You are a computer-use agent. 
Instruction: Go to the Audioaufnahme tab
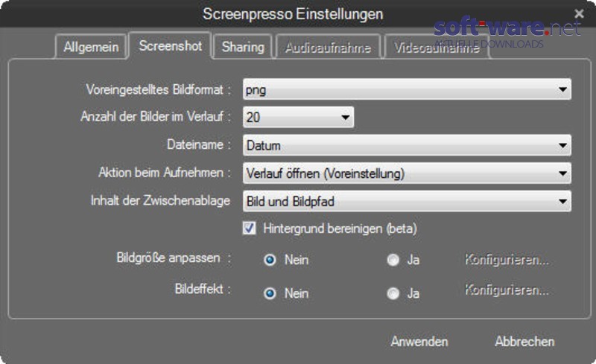click(328, 47)
